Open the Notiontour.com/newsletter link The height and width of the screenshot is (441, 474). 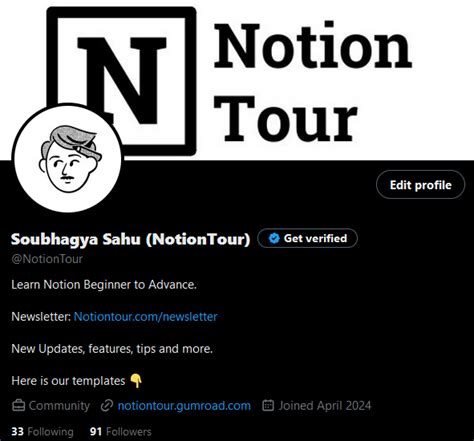145,316
